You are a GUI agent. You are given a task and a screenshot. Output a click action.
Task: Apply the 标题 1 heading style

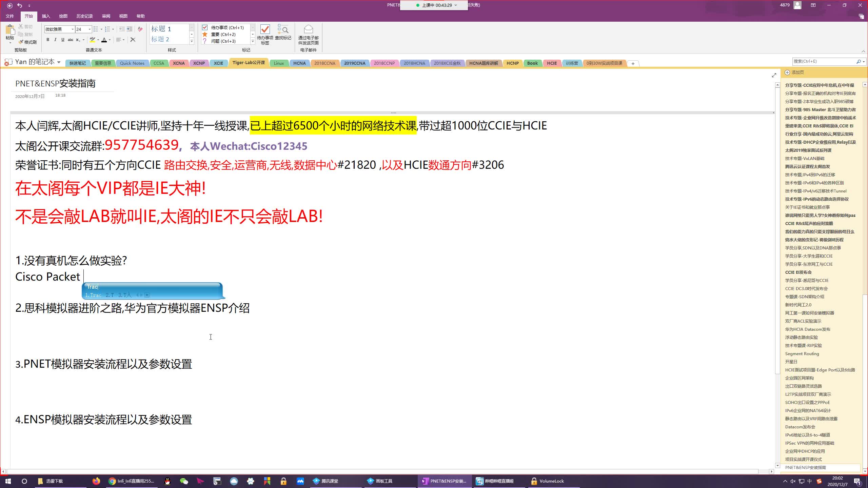pyautogui.click(x=161, y=28)
